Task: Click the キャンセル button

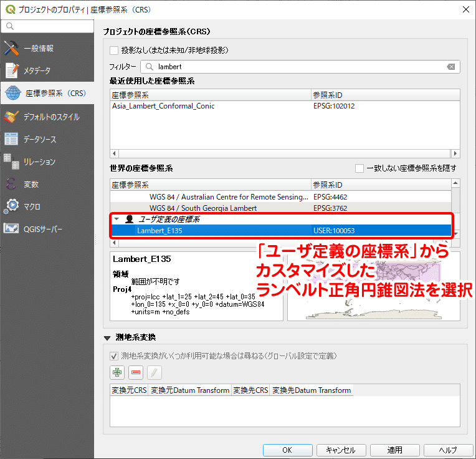Action: [x=341, y=450]
